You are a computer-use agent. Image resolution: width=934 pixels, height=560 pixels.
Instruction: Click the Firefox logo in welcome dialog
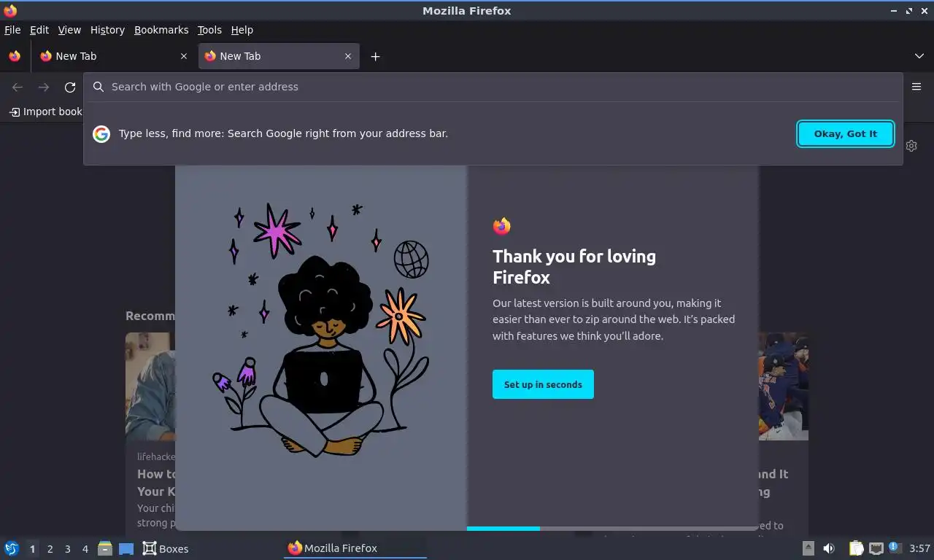(x=501, y=226)
